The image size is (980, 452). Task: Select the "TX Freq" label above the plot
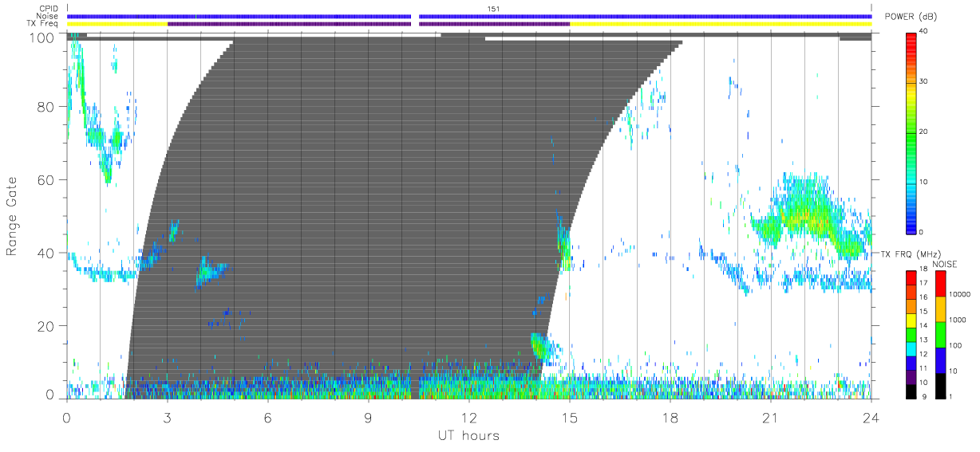point(43,23)
